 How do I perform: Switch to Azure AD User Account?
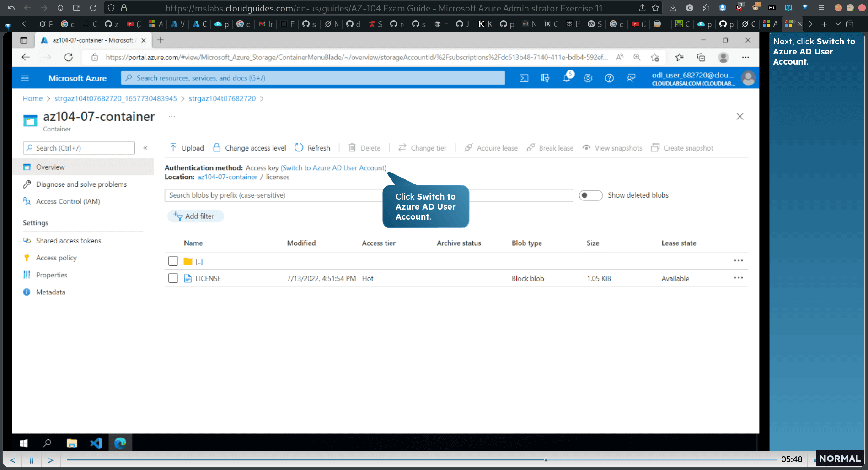tap(334, 168)
